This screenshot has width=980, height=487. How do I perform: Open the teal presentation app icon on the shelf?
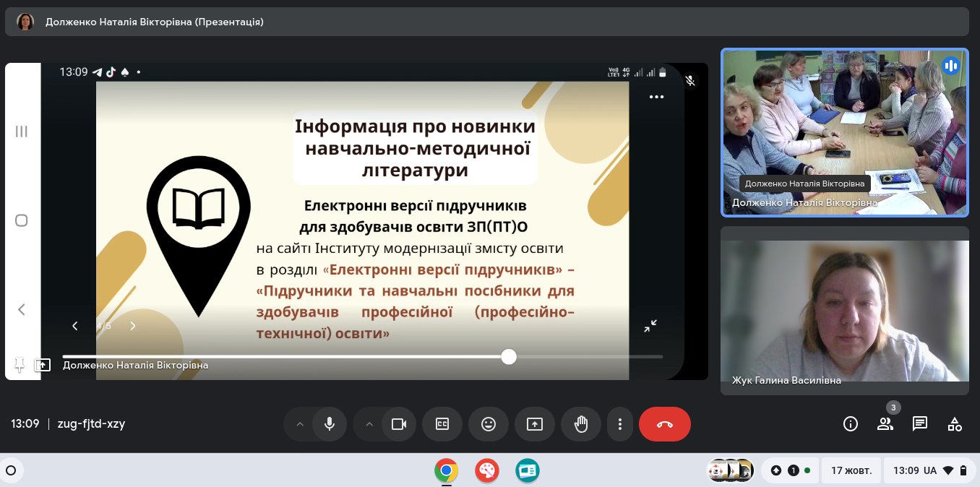pyautogui.click(x=528, y=471)
